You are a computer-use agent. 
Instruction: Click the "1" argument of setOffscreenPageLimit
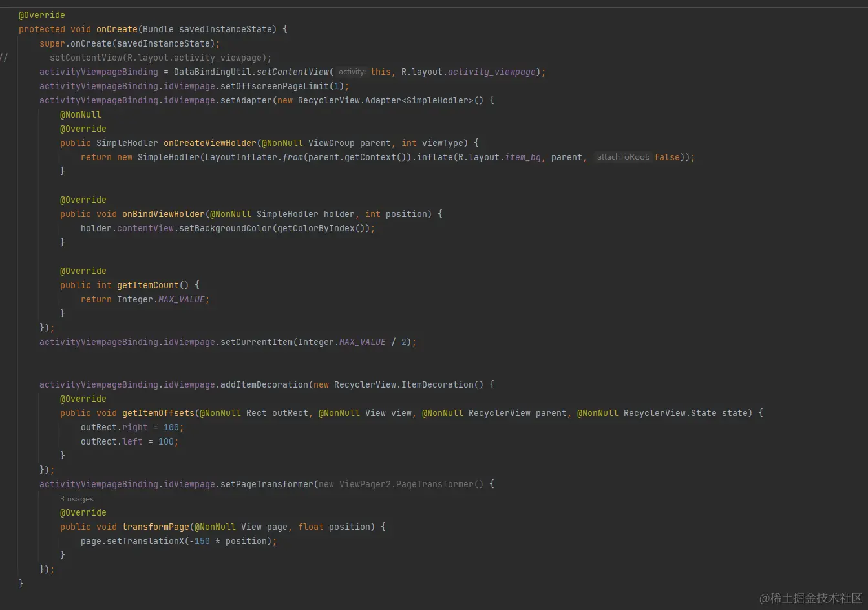coord(337,86)
